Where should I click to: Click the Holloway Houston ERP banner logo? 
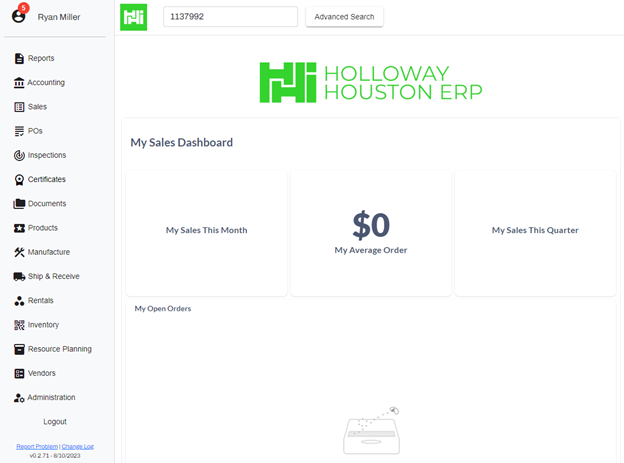coord(371,82)
